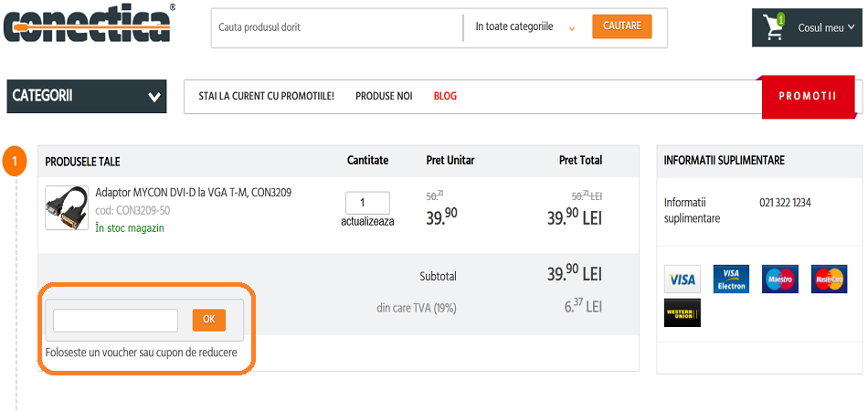Click the red PROMOTII button
The width and height of the screenshot is (868, 411).
click(x=808, y=97)
